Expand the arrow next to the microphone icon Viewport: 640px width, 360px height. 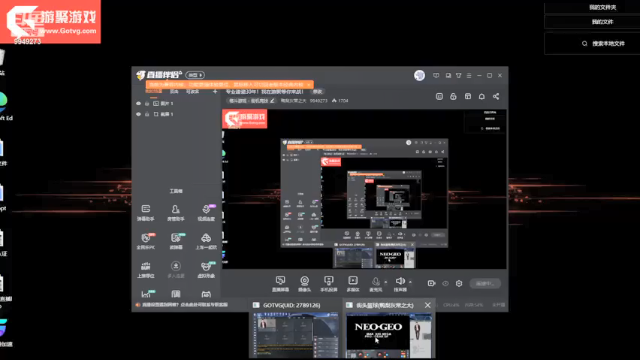tap(386, 282)
